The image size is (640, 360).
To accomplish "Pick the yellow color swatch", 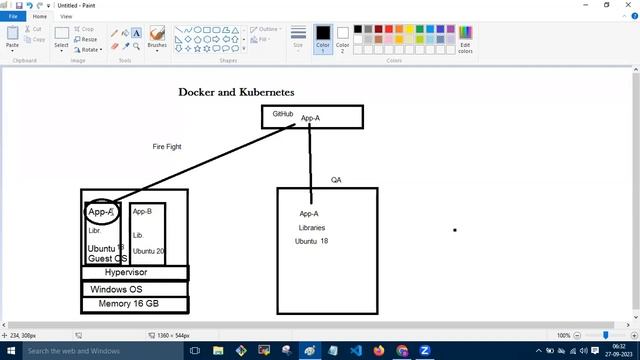I will 409,29.
